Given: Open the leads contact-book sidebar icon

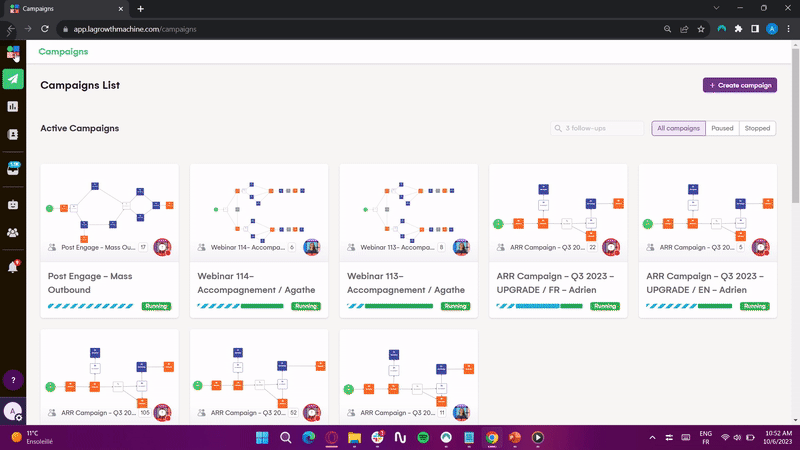Looking at the screenshot, I should click(13, 134).
